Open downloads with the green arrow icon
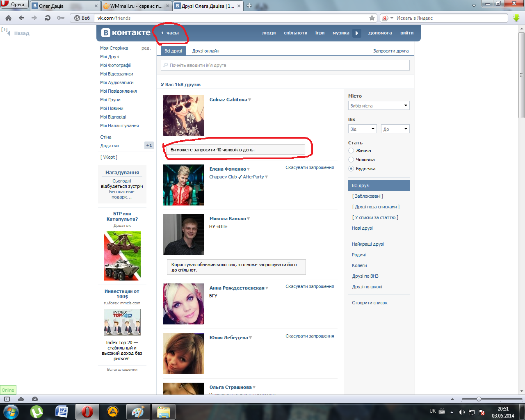This screenshot has width=525, height=420. pos(516,18)
